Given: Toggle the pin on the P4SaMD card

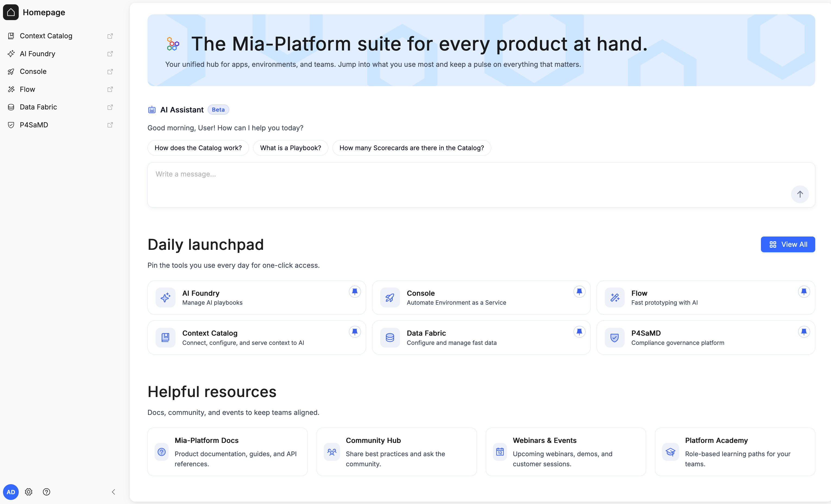Looking at the screenshot, I should click(x=804, y=332).
